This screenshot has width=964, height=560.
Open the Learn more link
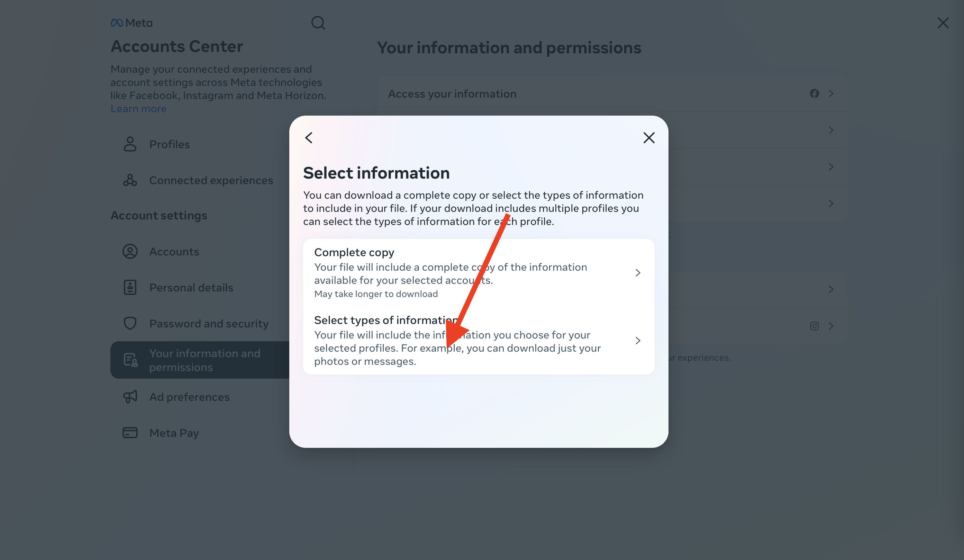138,109
